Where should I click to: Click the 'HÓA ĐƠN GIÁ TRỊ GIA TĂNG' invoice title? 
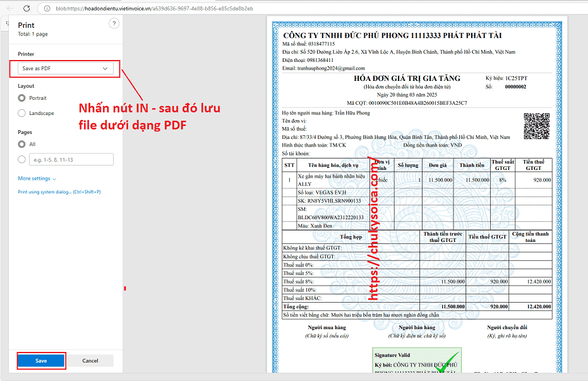click(407, 78)
